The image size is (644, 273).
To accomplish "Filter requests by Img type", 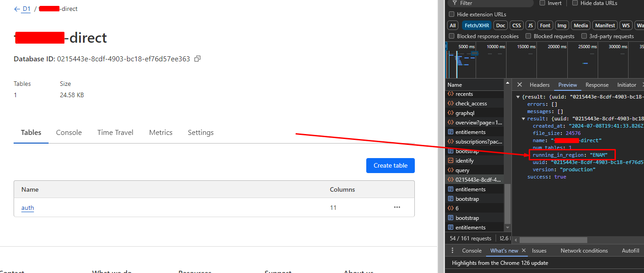I will [x=562, y=25].
